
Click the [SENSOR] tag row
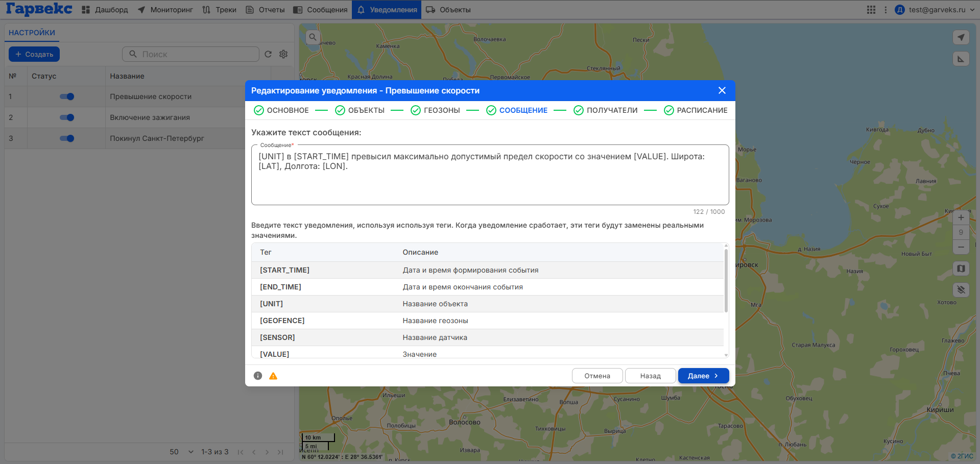point(488,337)
